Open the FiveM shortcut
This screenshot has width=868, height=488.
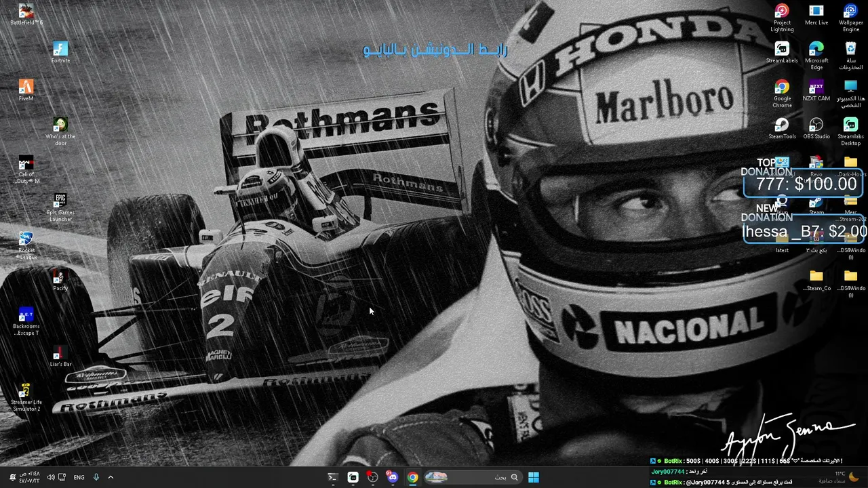point(26,90)
